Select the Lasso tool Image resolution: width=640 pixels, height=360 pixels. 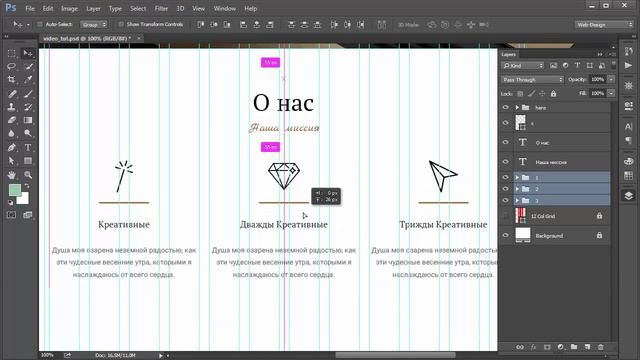11,67
